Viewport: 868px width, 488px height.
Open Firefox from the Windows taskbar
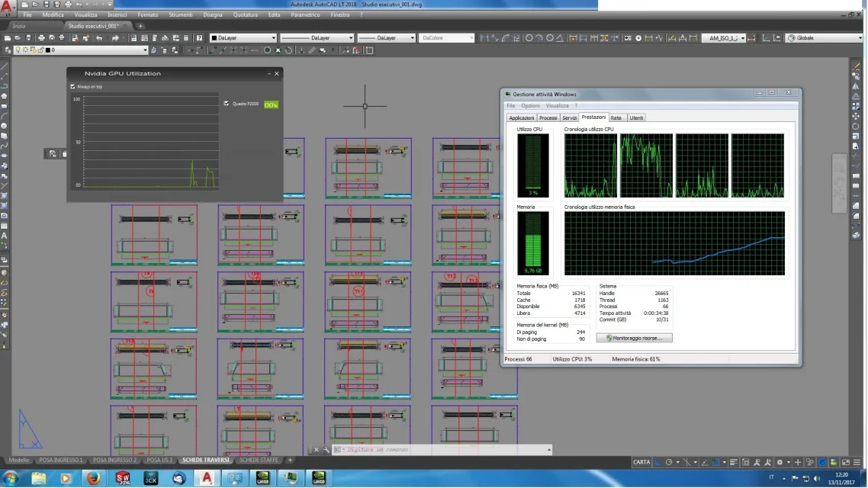pos(93,478)
